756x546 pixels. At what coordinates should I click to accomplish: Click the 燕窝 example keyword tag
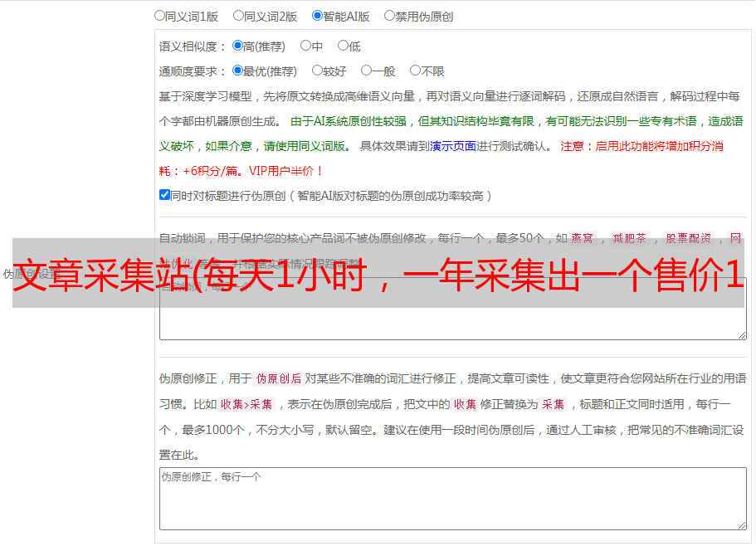pyautogui.click(x=582, y=238)
